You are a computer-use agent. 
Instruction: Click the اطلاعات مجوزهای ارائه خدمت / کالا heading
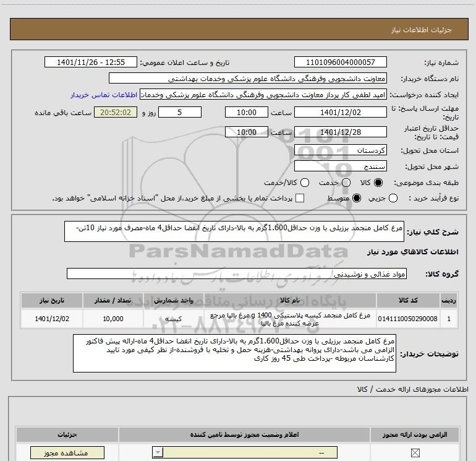[412, 389]
